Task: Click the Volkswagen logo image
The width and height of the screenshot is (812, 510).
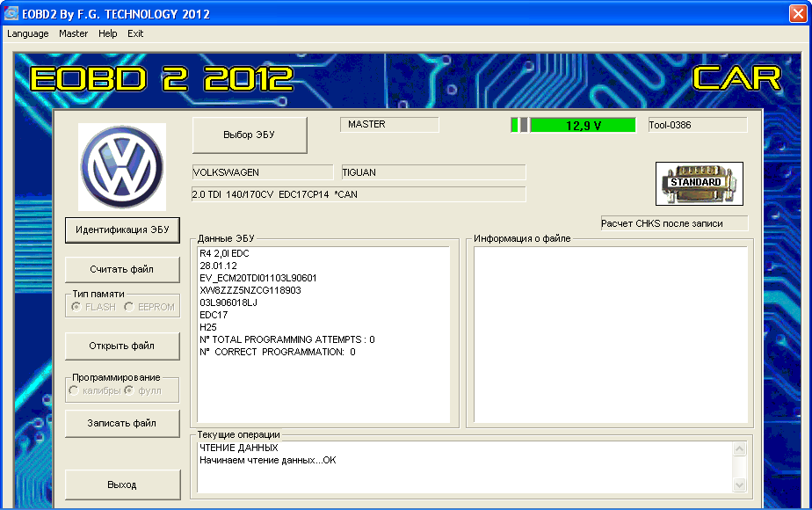Action: (122, 166)
